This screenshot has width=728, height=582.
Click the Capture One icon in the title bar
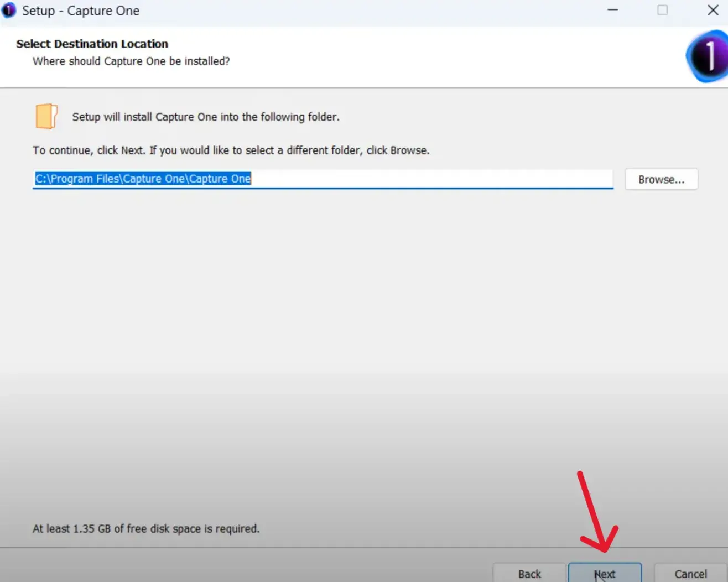tap(9, 11)
